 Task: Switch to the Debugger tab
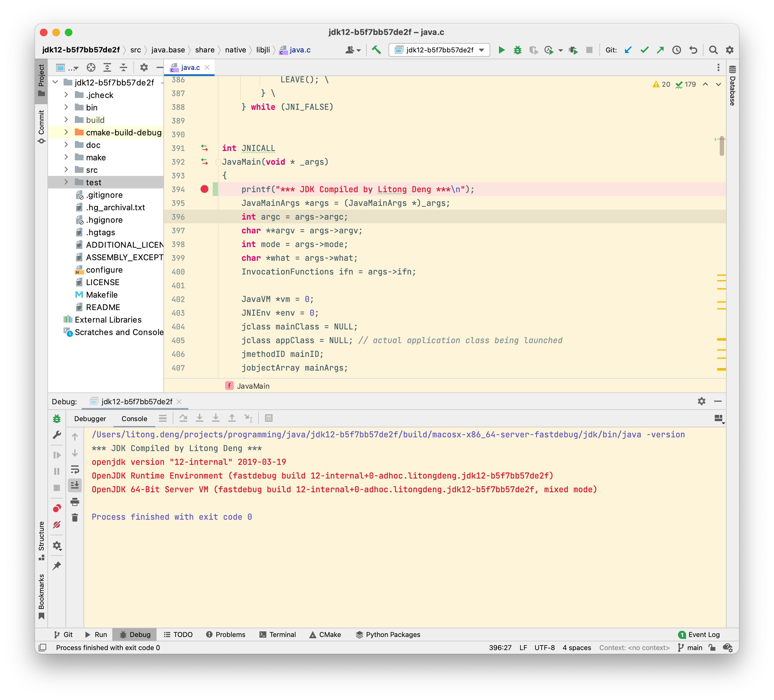point(90,419)
